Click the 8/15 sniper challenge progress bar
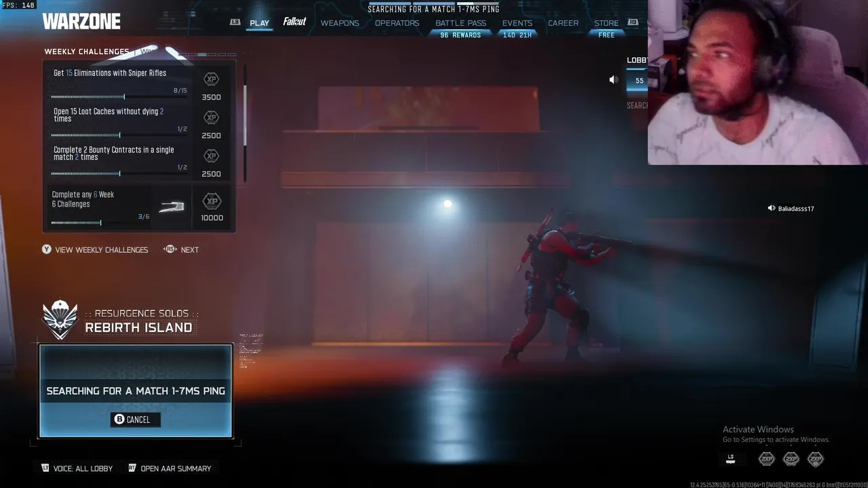868x488 pixels. click(120, 96)
